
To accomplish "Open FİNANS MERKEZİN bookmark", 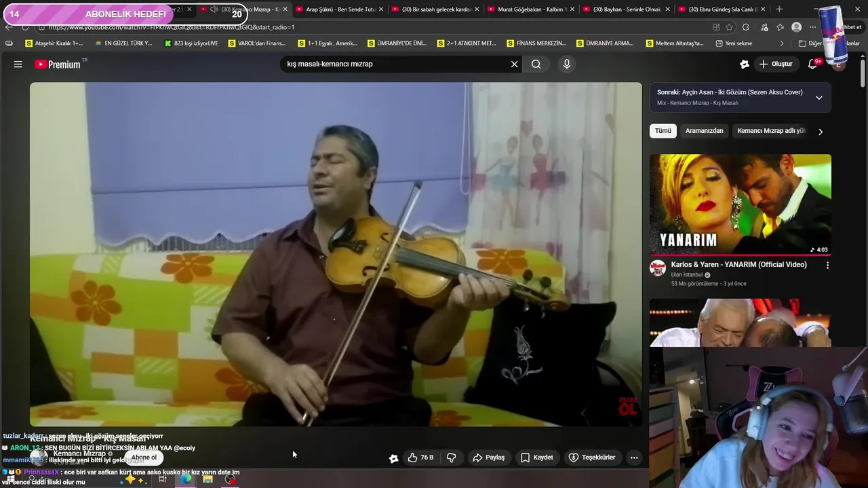I will tap(536, 43).
